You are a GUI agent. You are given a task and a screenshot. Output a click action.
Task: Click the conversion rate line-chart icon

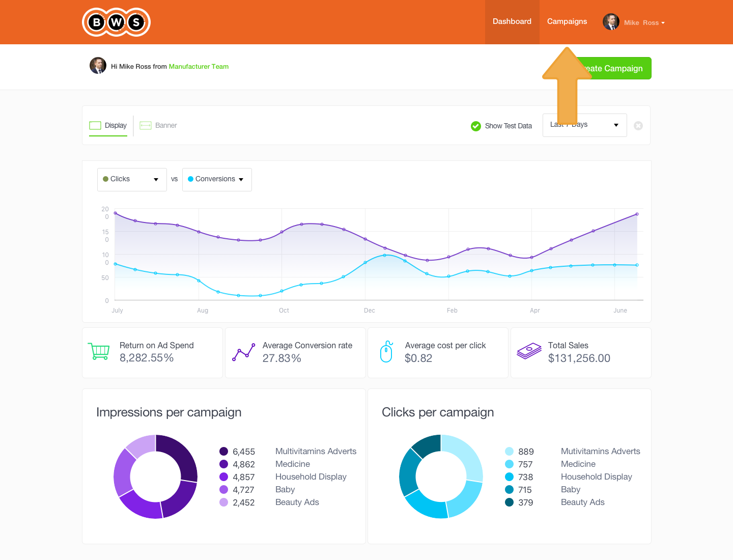[x=244, y=352]
